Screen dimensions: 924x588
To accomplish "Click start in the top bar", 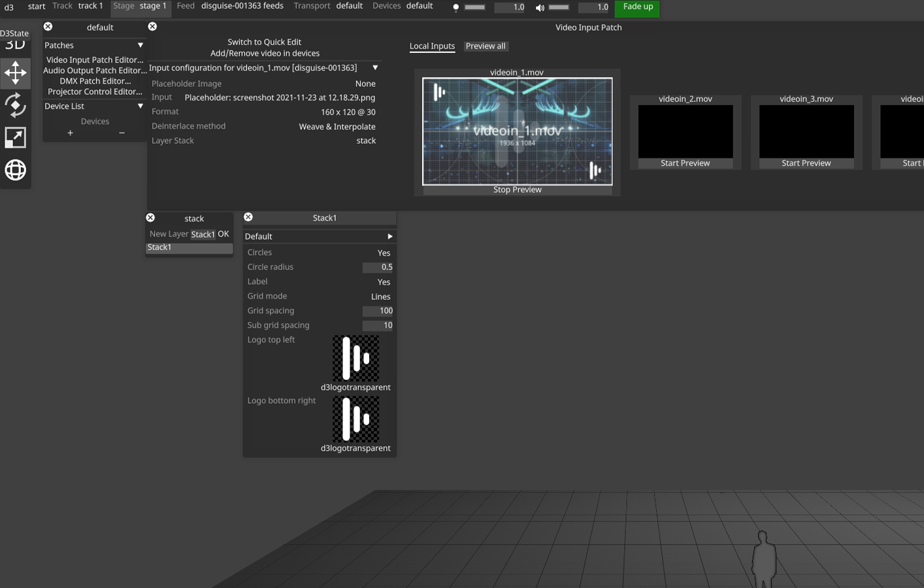I will click(x=37, y=7).
